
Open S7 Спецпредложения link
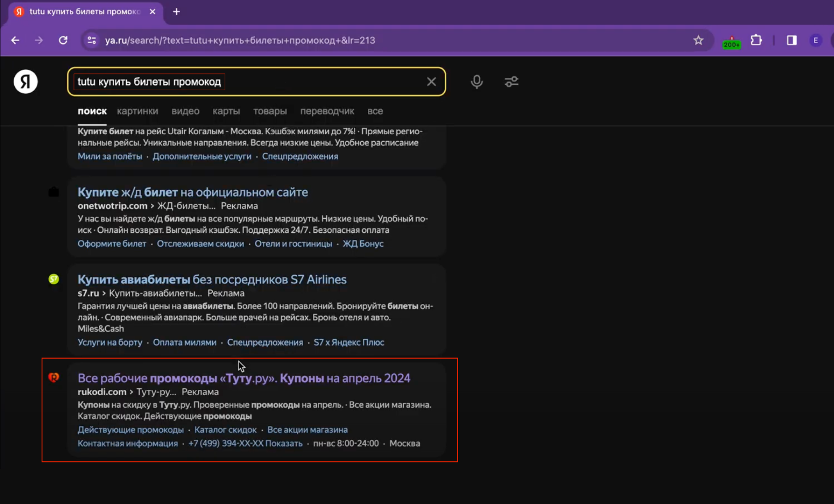coord(265,342)
